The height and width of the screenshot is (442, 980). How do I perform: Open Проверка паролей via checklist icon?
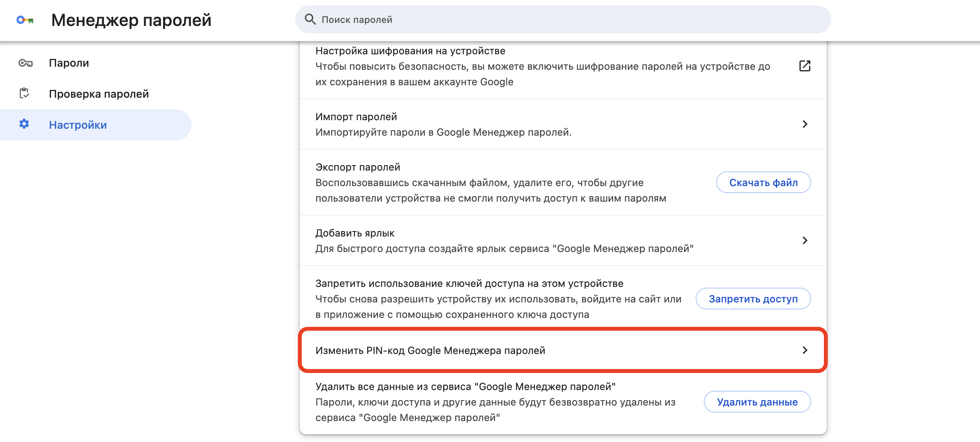24,93
